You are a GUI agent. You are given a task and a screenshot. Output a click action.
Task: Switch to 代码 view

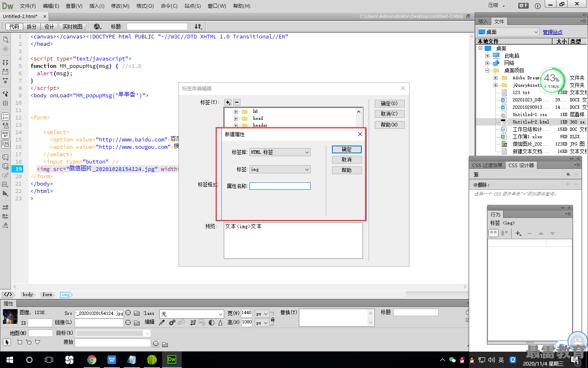click(14, 27)
